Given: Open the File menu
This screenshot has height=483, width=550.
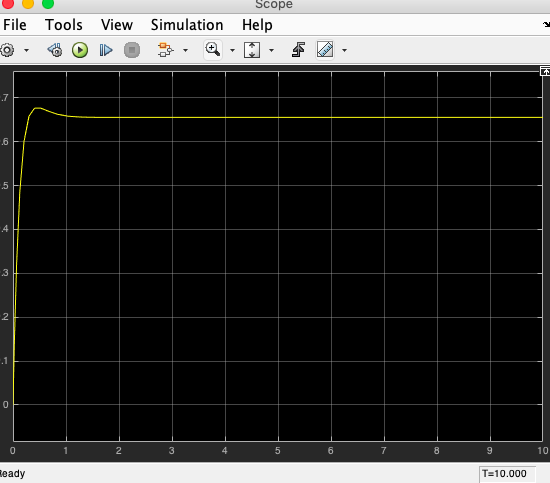Looking at the screenshot, I should (15, 25).
